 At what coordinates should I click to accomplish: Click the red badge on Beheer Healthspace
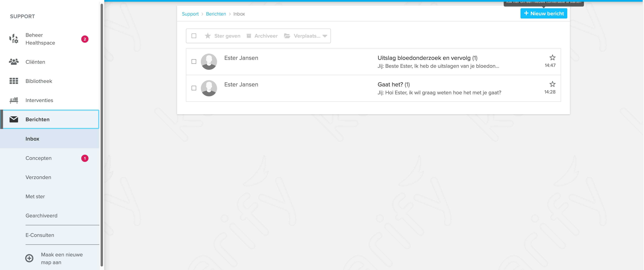click(85, 39)
